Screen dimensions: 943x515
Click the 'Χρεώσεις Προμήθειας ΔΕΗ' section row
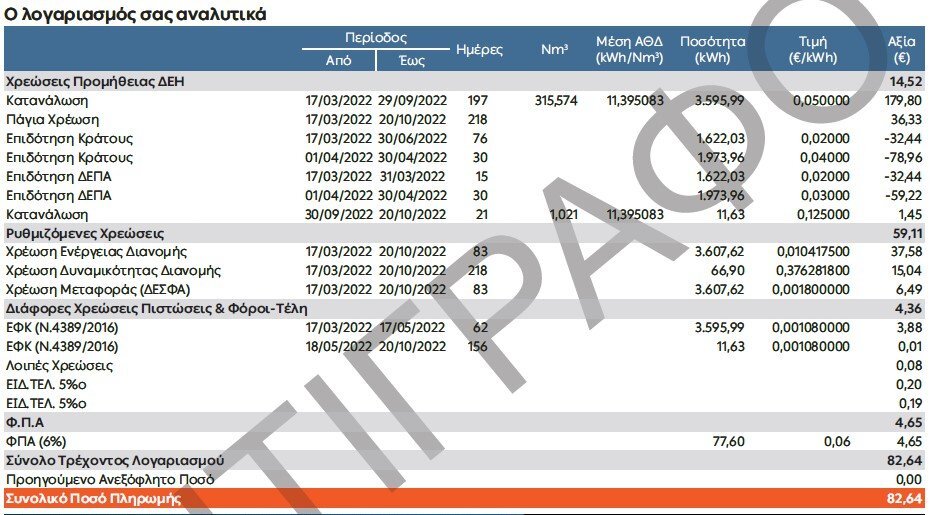pyautogui.click(x=464, y=81)
